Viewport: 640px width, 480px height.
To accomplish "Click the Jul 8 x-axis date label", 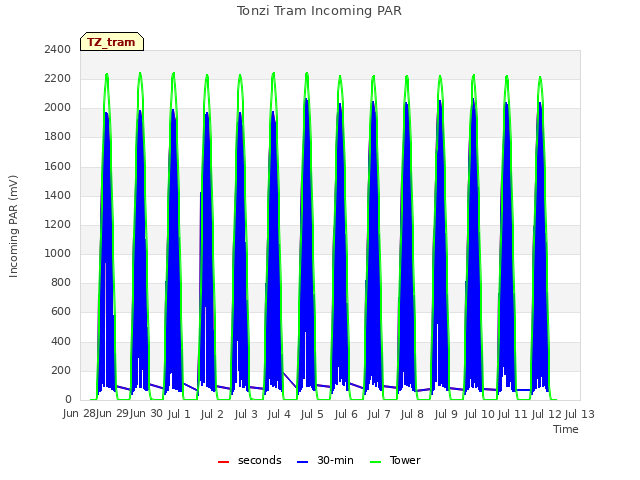I will [412, 415].
